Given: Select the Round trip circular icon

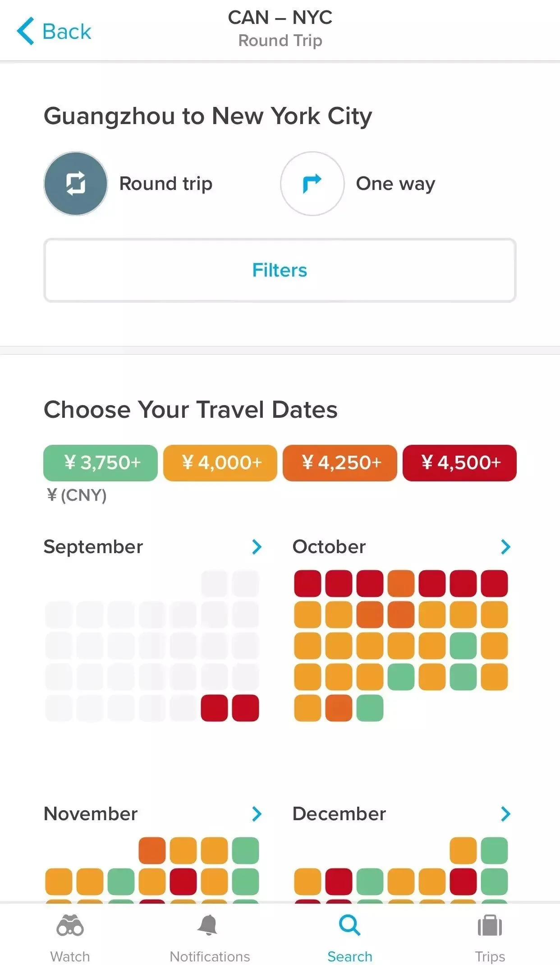Looking at the screenshot, I should [x=76, y=184].
